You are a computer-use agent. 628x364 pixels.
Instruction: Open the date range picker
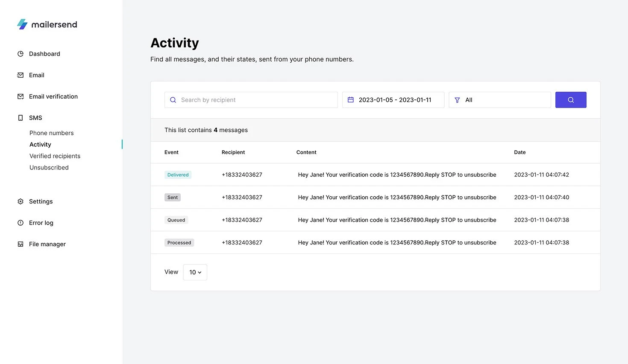[393, 100]
